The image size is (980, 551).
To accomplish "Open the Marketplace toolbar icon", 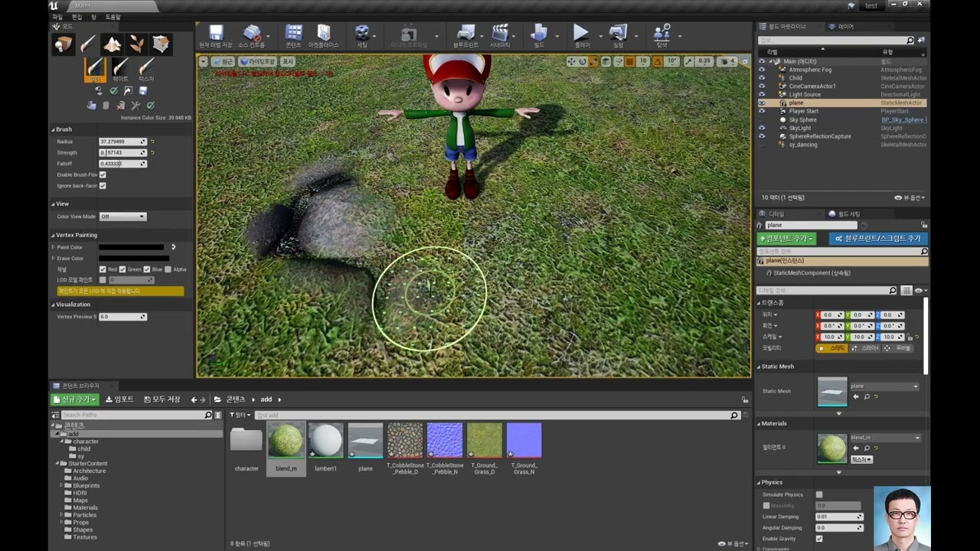I will [323, 35].
